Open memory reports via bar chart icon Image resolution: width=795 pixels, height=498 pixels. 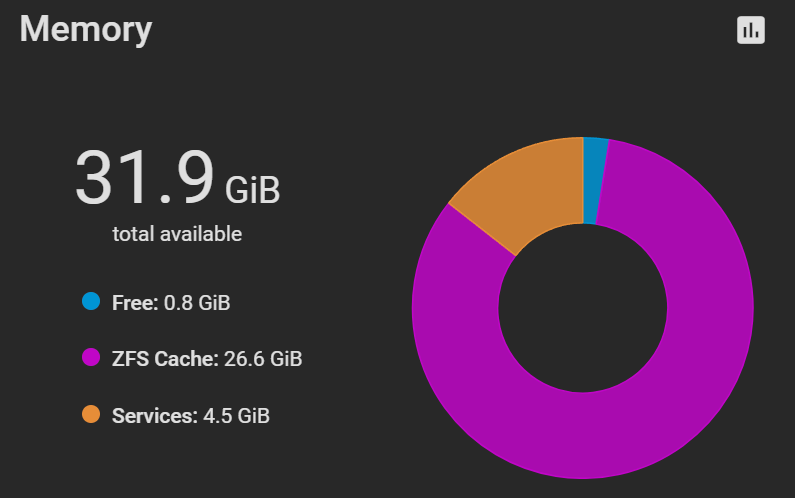click(x=750, y=30)
